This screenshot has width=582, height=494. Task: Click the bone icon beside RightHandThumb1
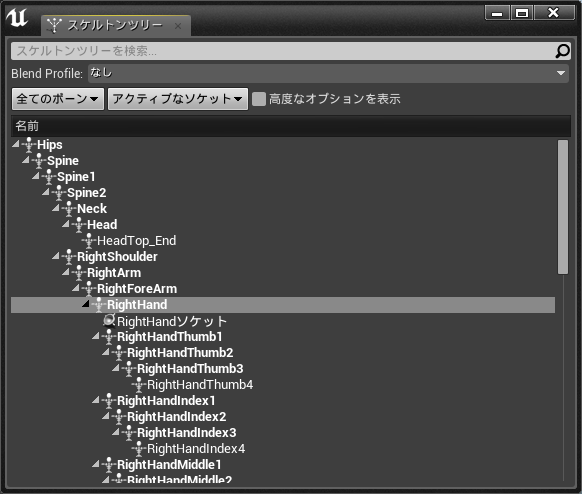point(109,337)
